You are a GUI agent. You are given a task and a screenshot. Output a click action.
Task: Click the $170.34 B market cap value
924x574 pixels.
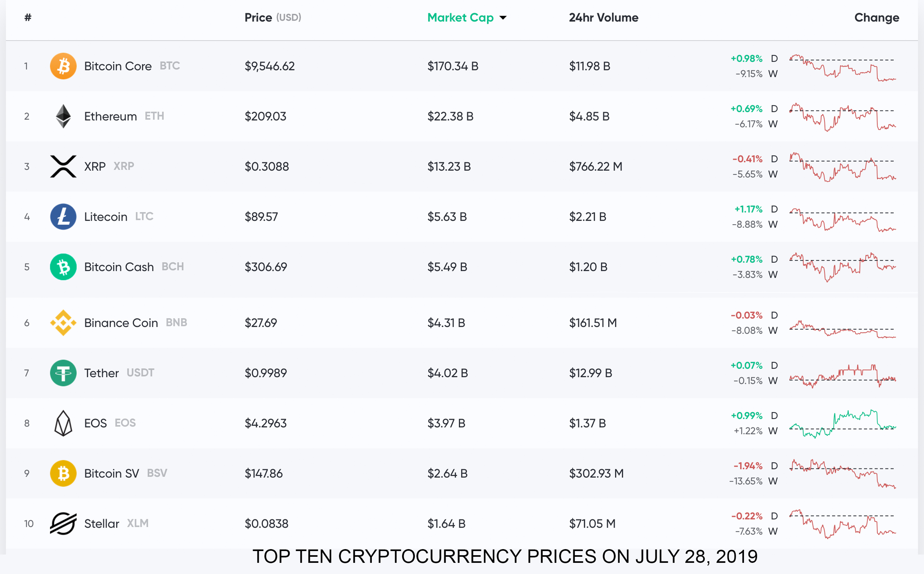(x=453, y=66)
